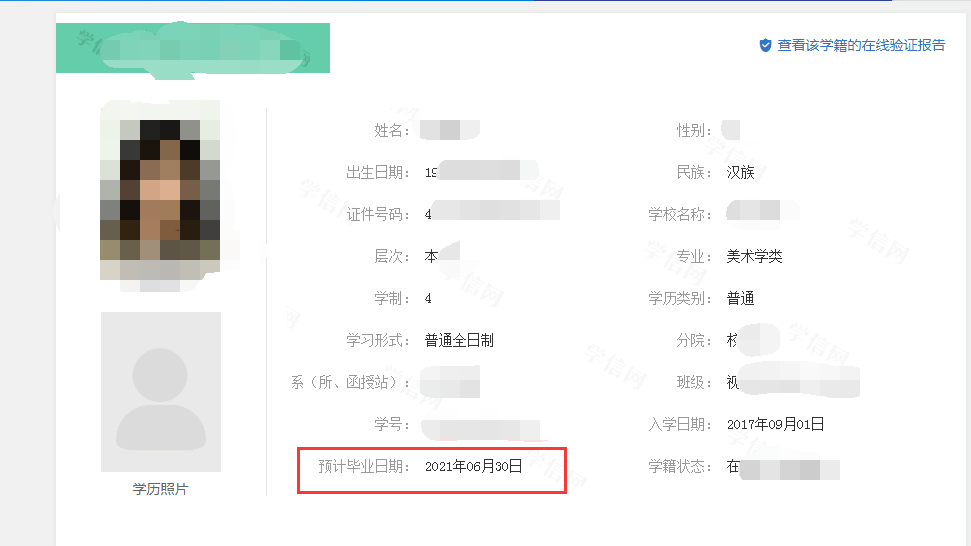Click the 学制 value 4

[x=428, y=298]
